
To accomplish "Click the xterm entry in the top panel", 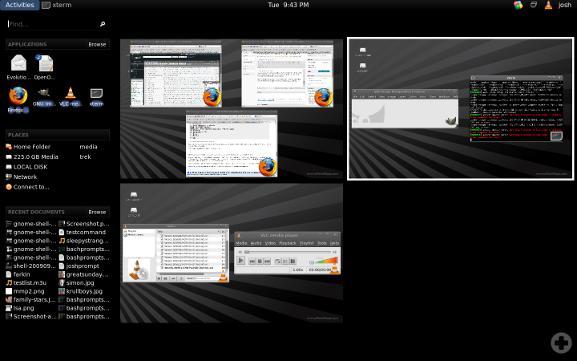I will [x=56, y=5].
